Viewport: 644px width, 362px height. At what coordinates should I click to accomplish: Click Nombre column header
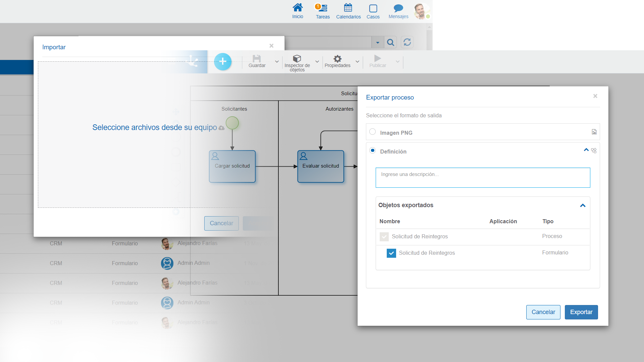[x=389, y=221]
